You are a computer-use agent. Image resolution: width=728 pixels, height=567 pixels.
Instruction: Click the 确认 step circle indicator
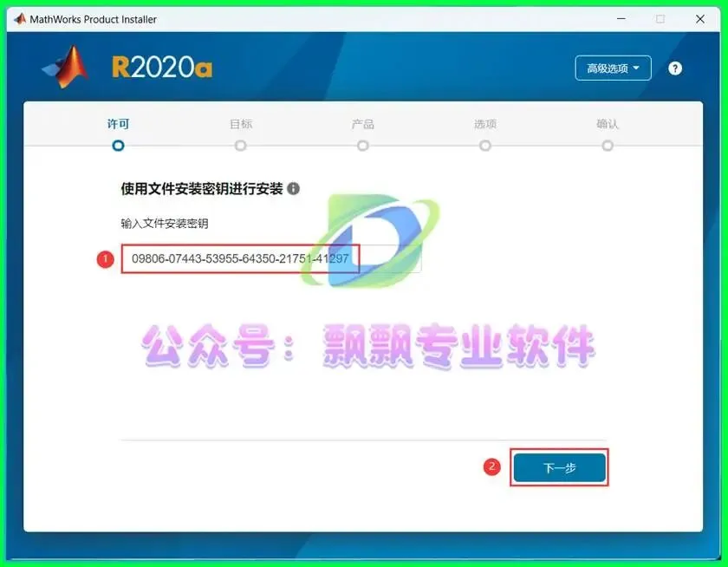[608, 146]
